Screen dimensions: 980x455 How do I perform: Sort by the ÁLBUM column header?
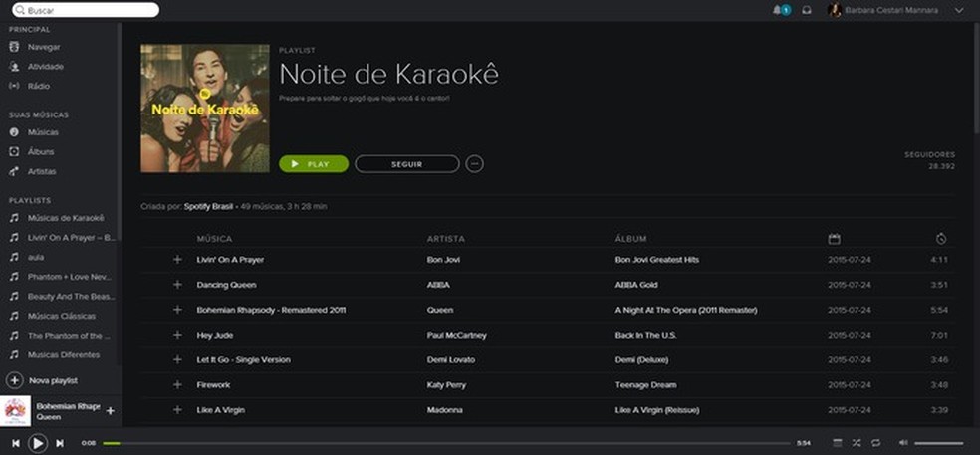coord(630,239)
